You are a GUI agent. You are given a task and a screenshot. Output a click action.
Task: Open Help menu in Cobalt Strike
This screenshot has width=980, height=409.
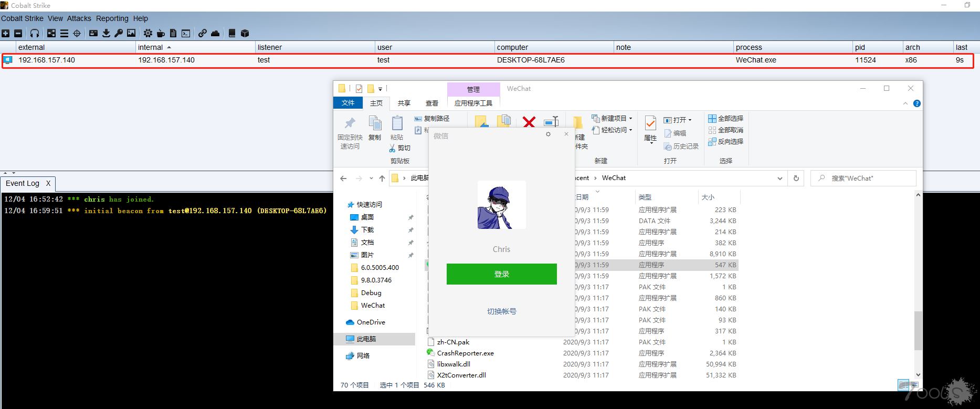141,18
